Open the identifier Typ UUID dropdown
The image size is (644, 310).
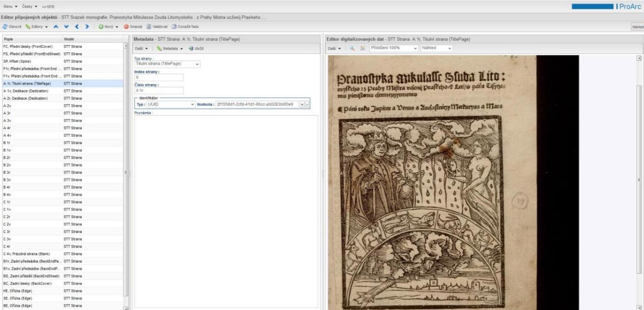pos(171,105)
